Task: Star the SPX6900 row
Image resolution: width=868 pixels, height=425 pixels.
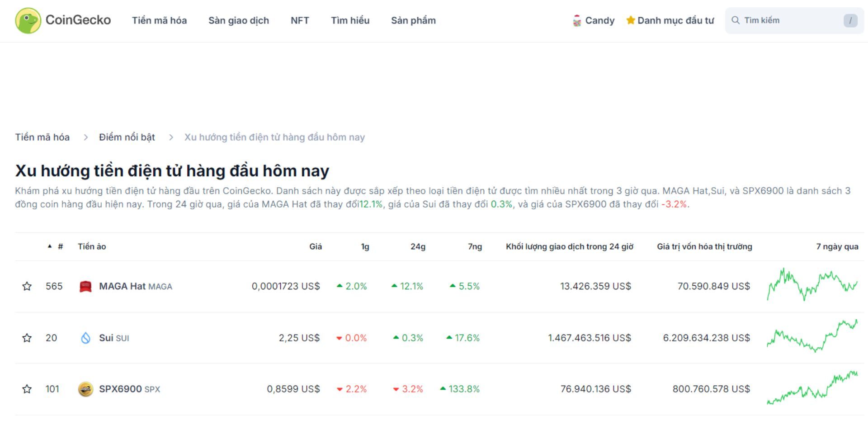Action: tap(27, 388)
